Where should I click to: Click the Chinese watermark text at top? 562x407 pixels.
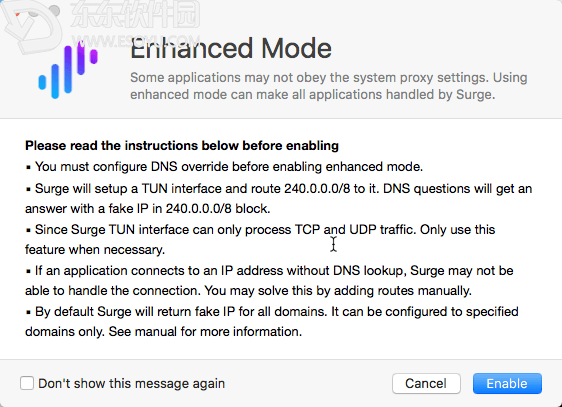135,15
